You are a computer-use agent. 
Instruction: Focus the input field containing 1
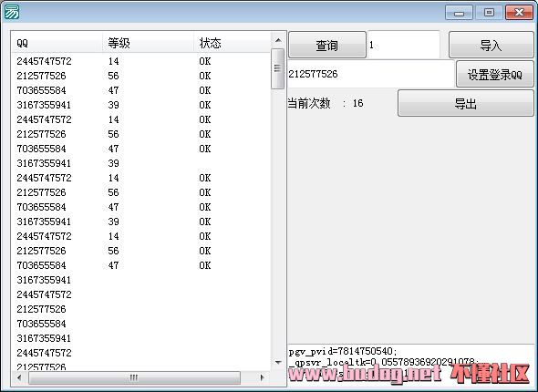click(x=403, y=45)
